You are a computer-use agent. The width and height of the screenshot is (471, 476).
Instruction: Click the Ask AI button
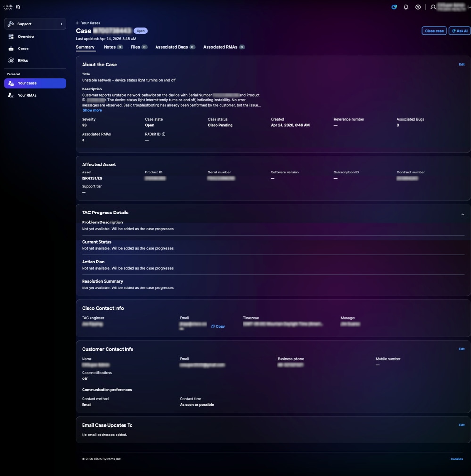[460, 31]
